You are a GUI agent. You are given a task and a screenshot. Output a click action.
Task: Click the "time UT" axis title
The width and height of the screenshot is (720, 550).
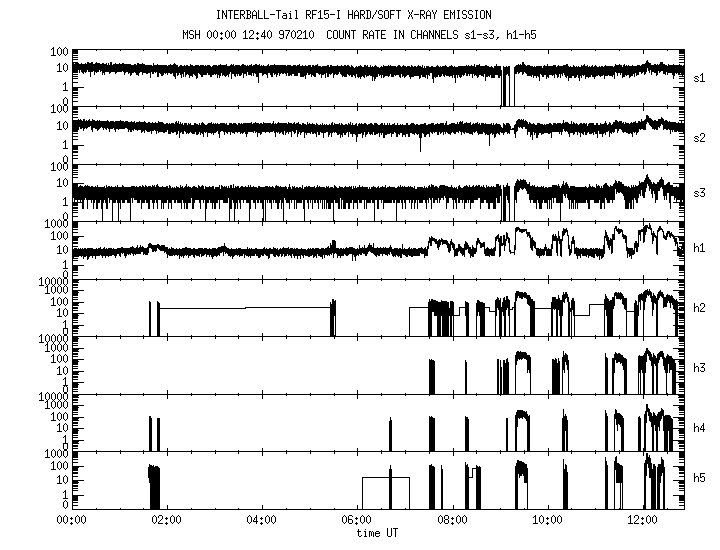[x=377, y=534]
